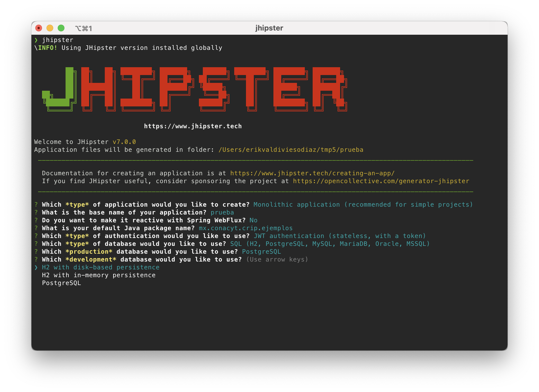
Task: Click the mx.conacyt.crip.ejemplos package name
Action: (x=246, y=228)
